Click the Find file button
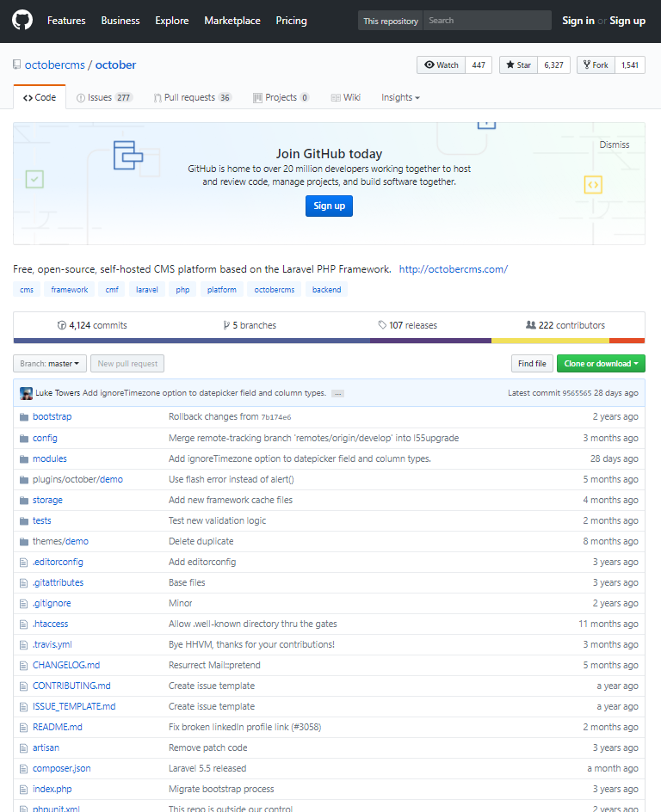Image resolution: width=661 pixels, height=812 pixels. point(532,364)
